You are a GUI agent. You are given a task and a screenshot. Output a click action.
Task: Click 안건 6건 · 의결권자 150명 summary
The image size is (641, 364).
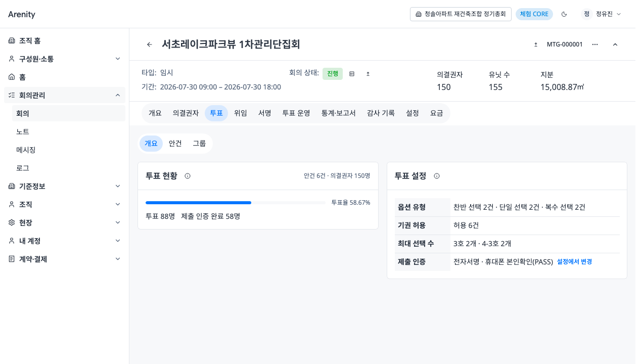click(x=337, y=176)
